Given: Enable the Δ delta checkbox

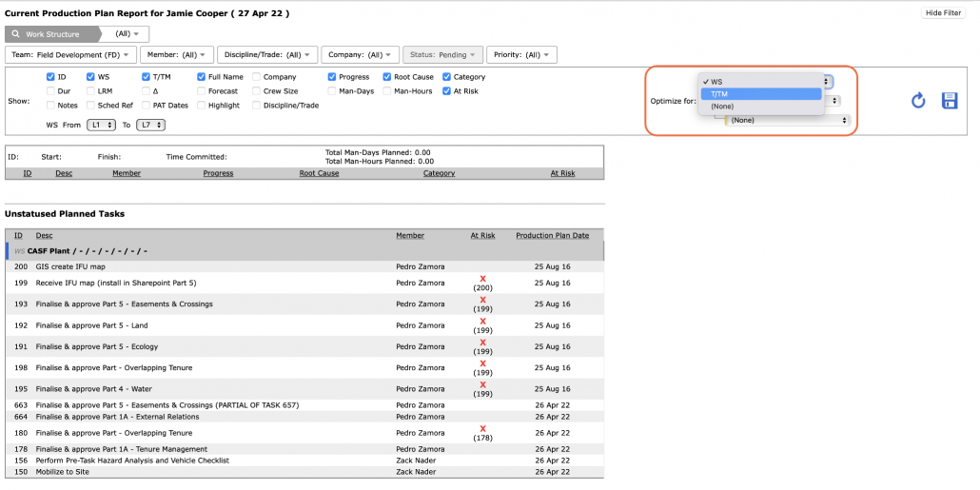Looking at the screenshot, I should pos(146,90).
